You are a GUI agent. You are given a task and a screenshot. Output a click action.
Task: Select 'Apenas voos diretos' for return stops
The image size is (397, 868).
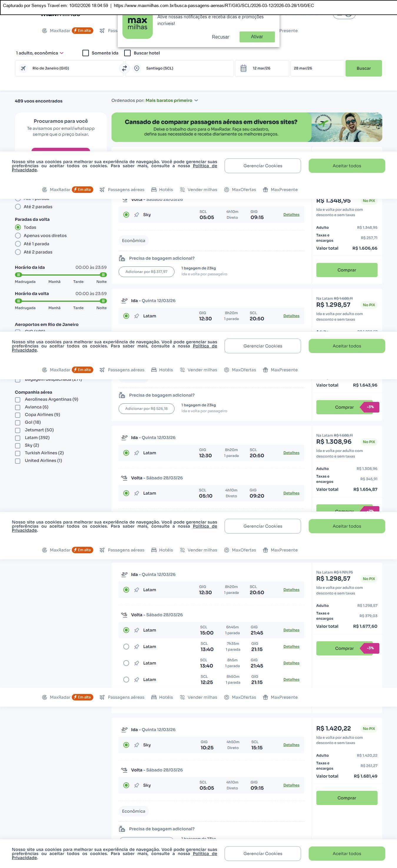(18, 236)
